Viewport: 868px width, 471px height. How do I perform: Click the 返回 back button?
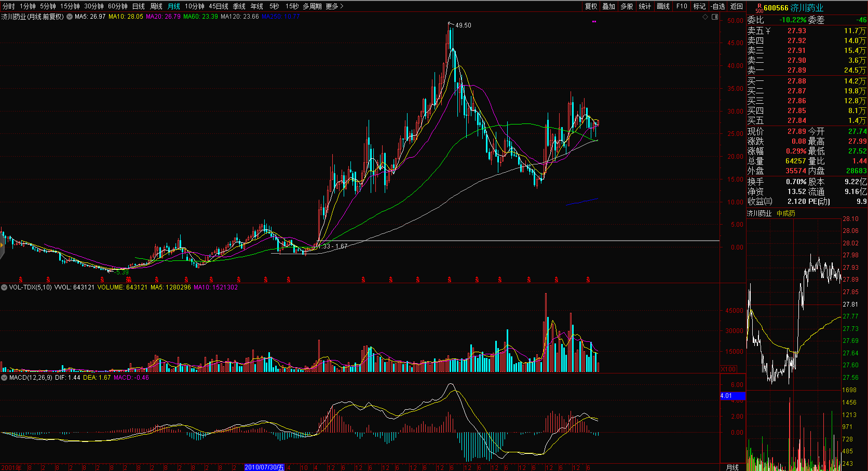(737, 6)
